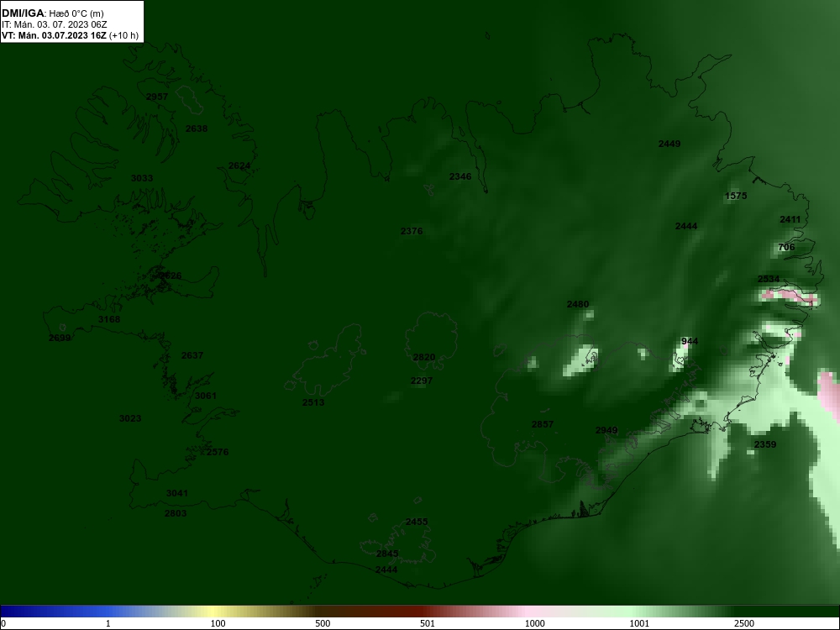Click the map value 2820

(424, 357)
